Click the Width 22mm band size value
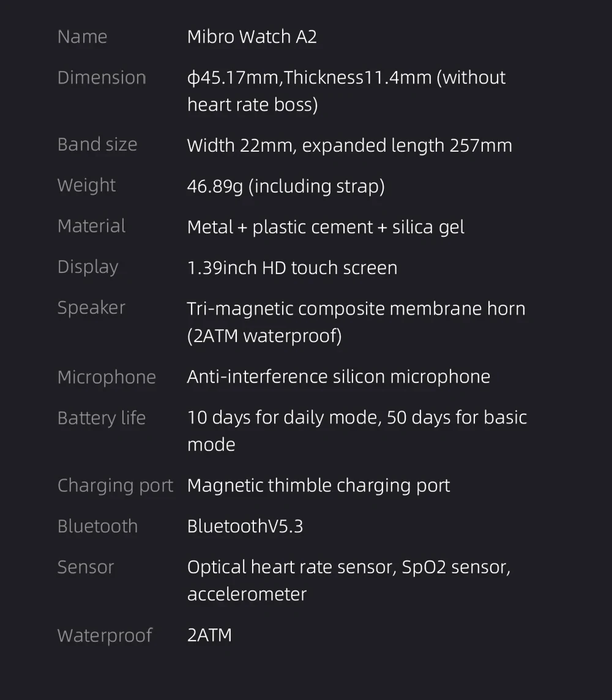This screenshot has height=700, width=612. [x=349, y=146]
